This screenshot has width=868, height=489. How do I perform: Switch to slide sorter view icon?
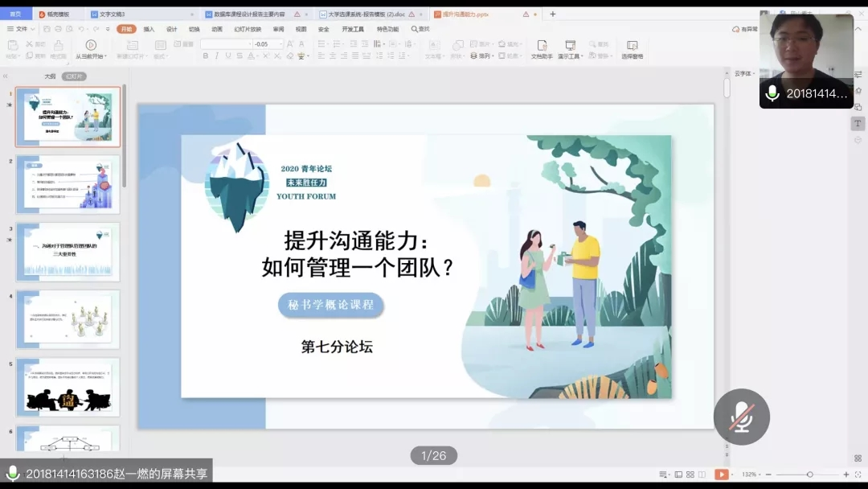coord(690,475)
